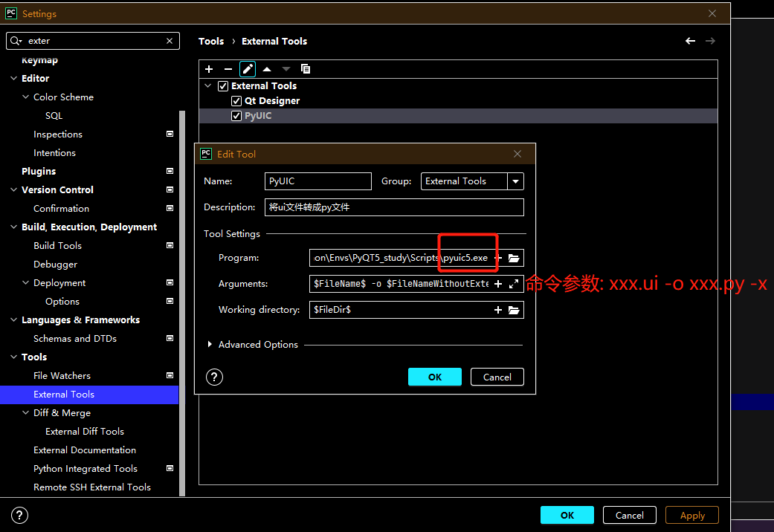Browse for Working directory with folder icon
Viewport: 774px width, 532px height.
click(x=514, y=310)
